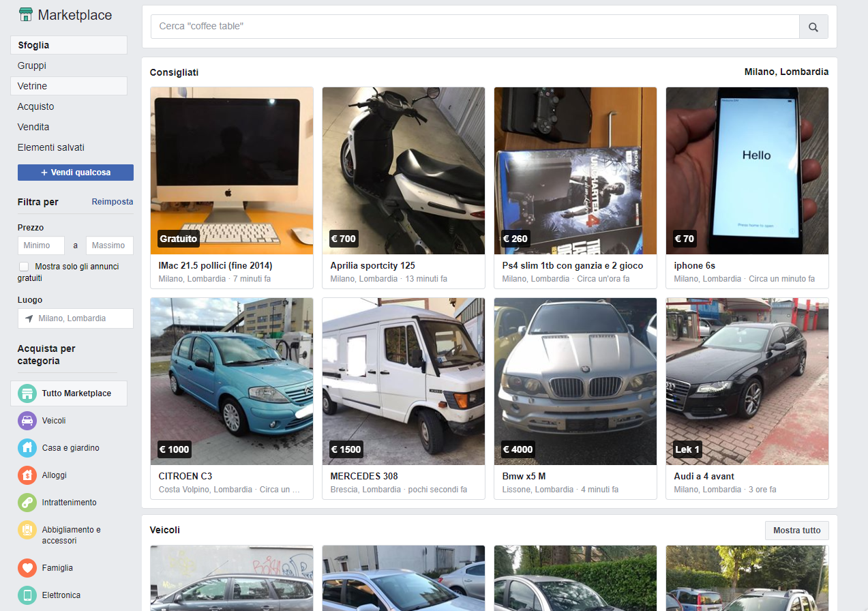
Task: Select the Casa e giardino category label
Action: tap(71, 448)
